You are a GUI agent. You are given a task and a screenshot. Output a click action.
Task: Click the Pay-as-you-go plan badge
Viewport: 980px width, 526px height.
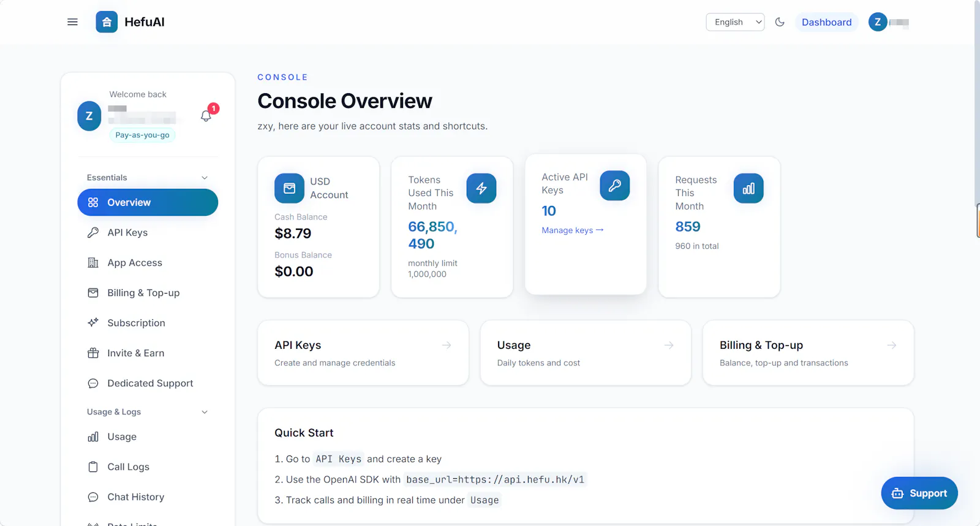(142, 135)
